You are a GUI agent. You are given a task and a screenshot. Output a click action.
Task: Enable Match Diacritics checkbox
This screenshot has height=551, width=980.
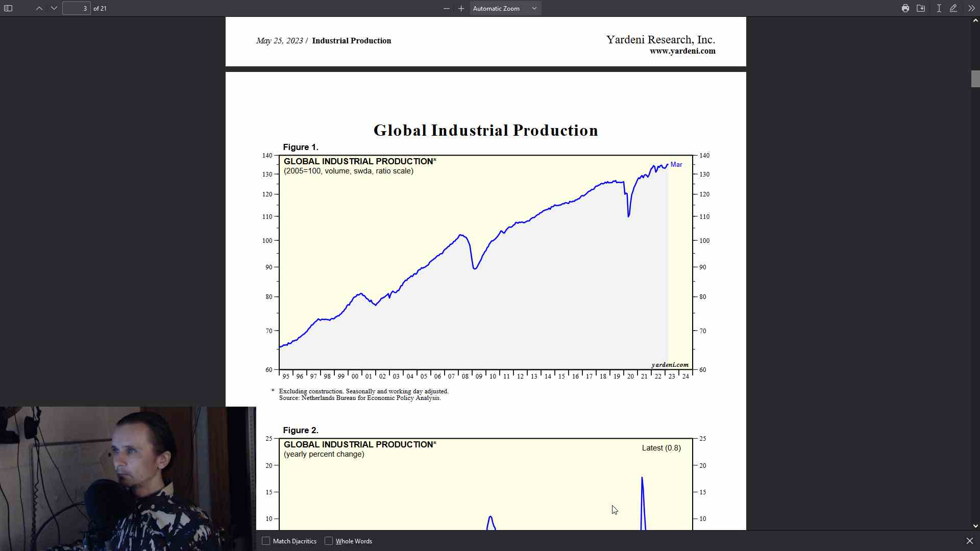[266, 541]
